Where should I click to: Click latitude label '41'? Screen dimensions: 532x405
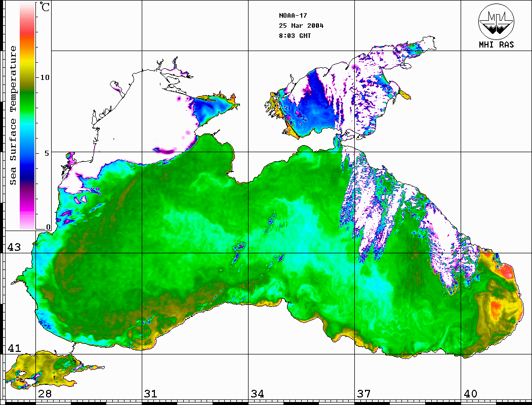point(14,348)
